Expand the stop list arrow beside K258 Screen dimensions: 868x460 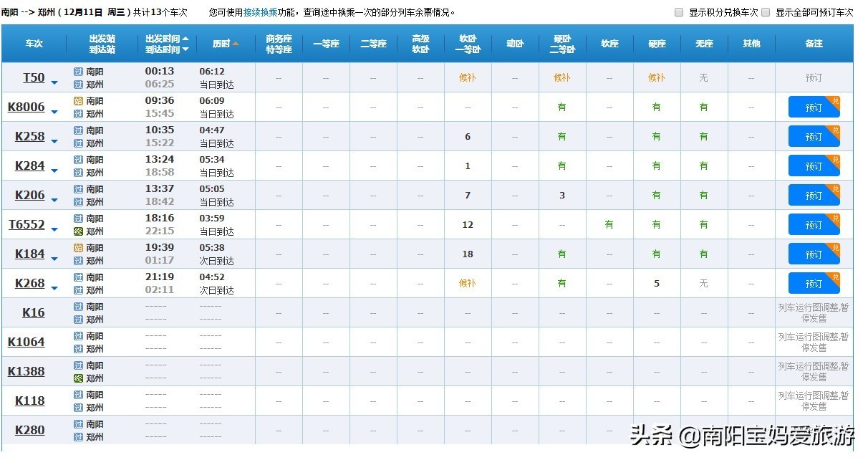pos(54,142)
